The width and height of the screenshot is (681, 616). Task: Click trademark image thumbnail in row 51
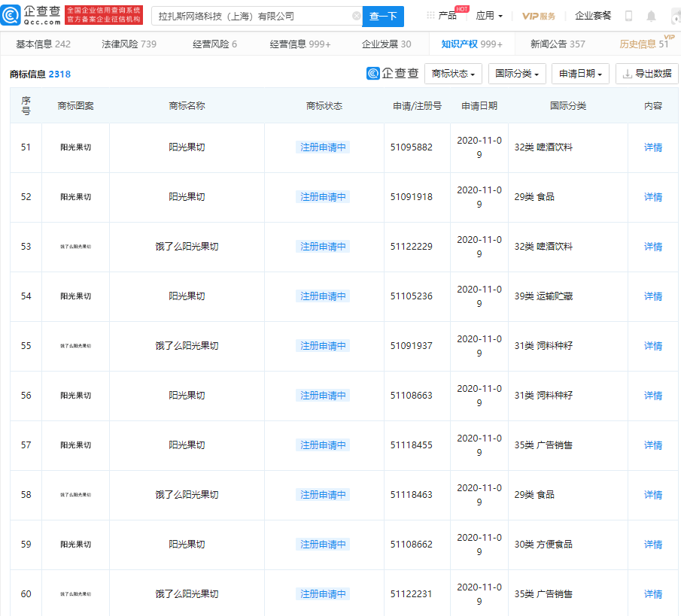(x=75, y=147)
